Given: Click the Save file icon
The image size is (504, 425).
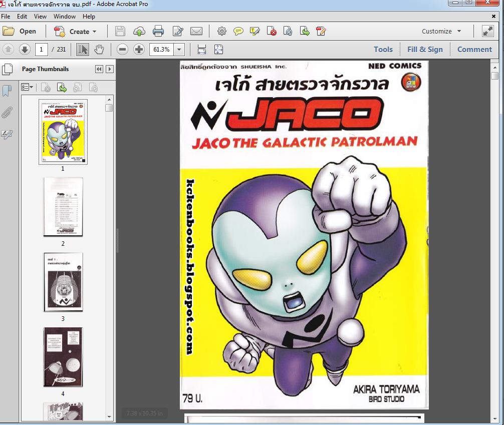Looking at the screenshot, I should (x=120, y=31).
